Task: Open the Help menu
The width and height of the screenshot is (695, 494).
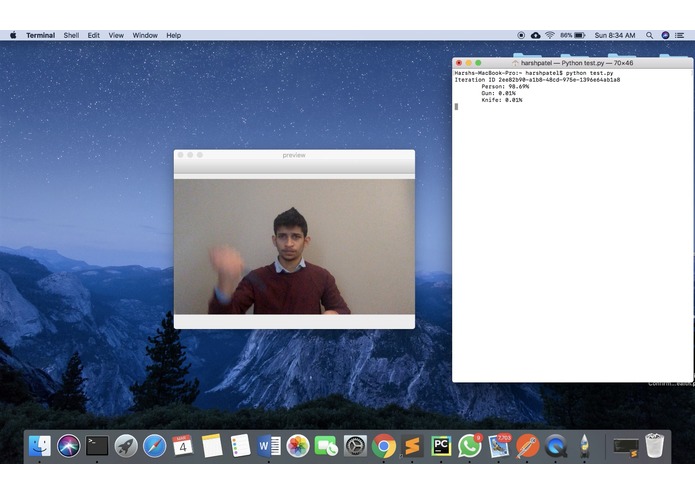Action: [174, 35]
